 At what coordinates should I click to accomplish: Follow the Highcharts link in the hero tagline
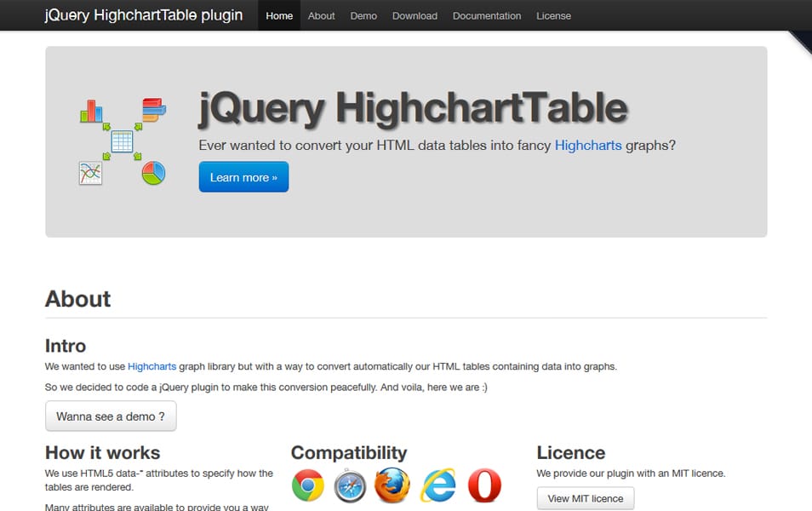(588, 145)
